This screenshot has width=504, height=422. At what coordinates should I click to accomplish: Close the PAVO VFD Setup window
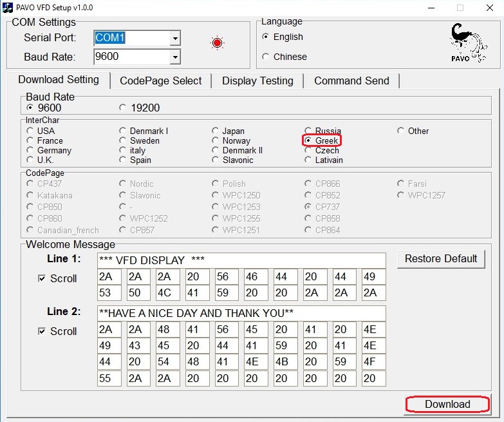[x=490, y=8]
